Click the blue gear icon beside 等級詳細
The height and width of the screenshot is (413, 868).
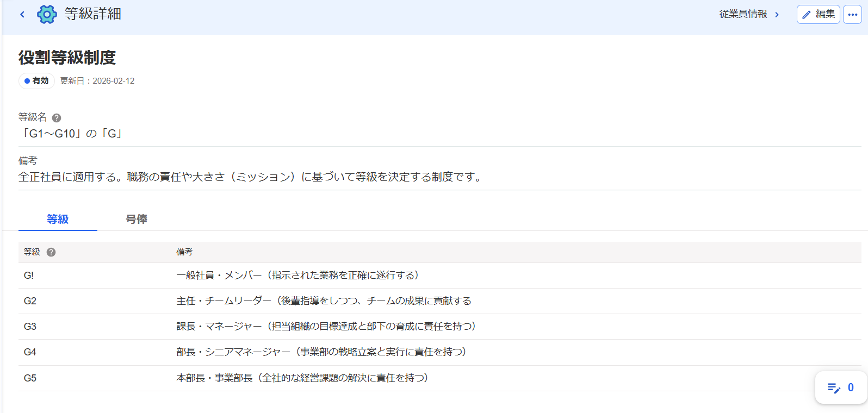[47, 14]
